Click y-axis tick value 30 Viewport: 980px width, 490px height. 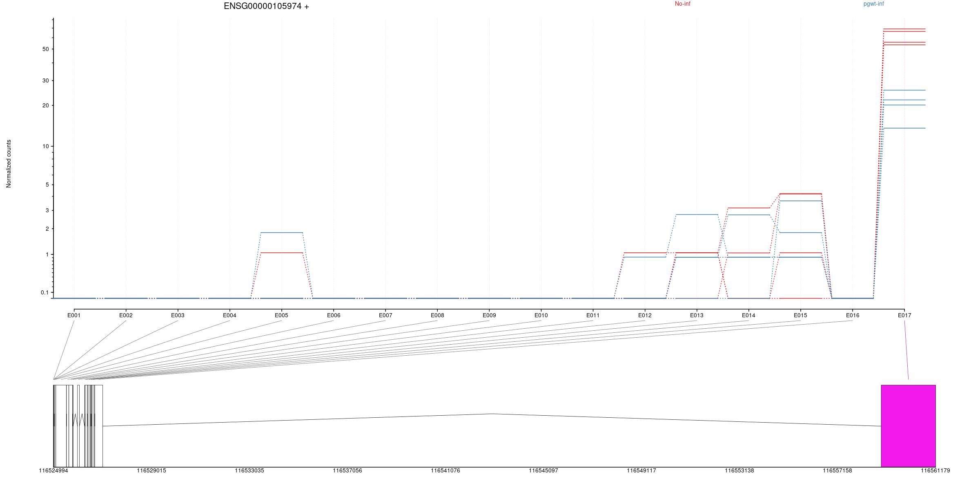tap(45, 80)
